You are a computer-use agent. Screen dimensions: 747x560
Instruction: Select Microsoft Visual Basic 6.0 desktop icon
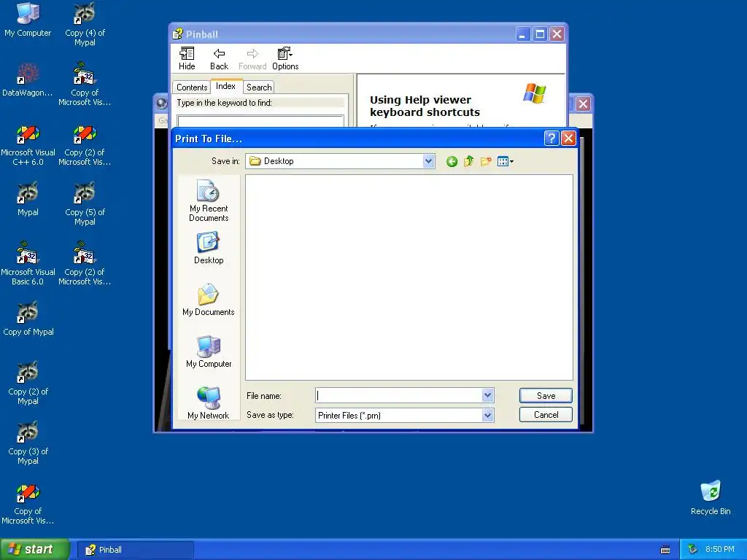(28, 264)
